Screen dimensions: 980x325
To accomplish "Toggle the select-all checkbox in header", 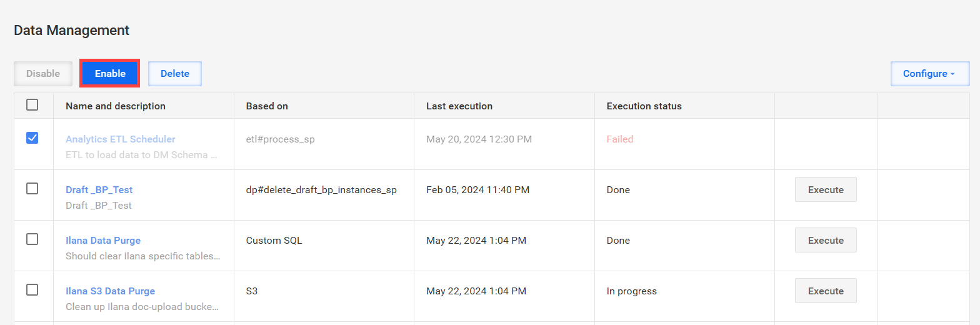I will click(x=32, y=105).
